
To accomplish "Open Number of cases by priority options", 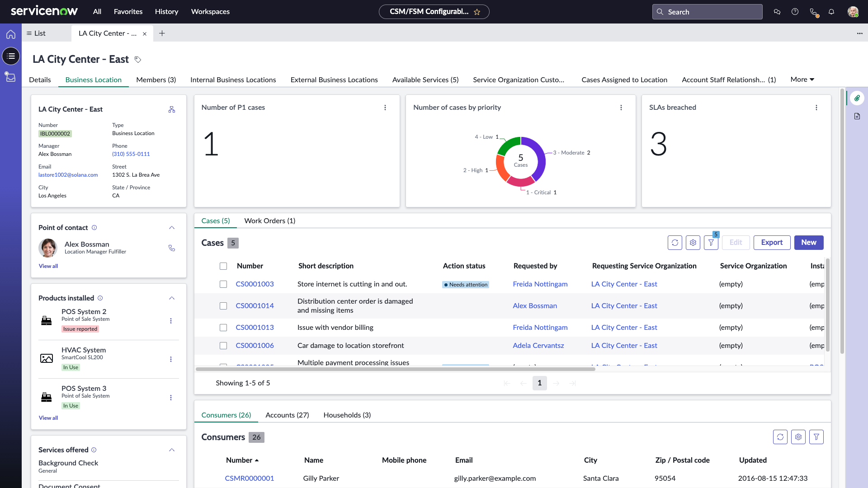I will click(621, 108).
